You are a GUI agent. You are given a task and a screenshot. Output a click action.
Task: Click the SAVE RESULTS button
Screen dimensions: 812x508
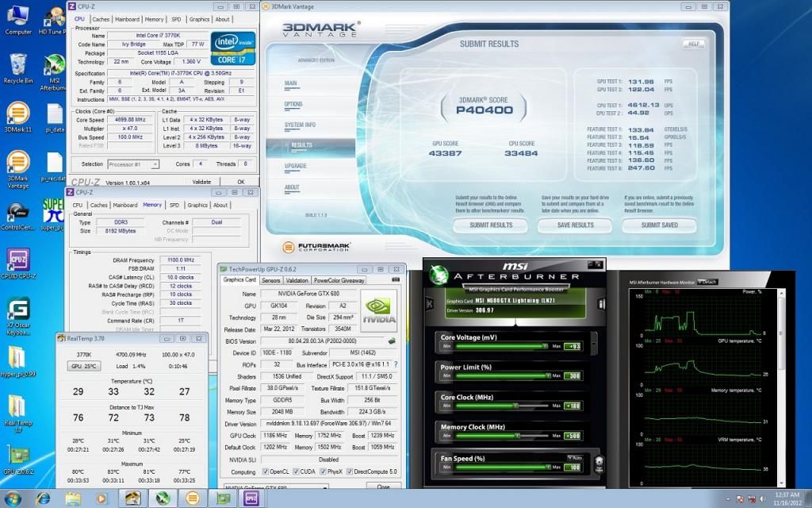[x=576, y=225]
